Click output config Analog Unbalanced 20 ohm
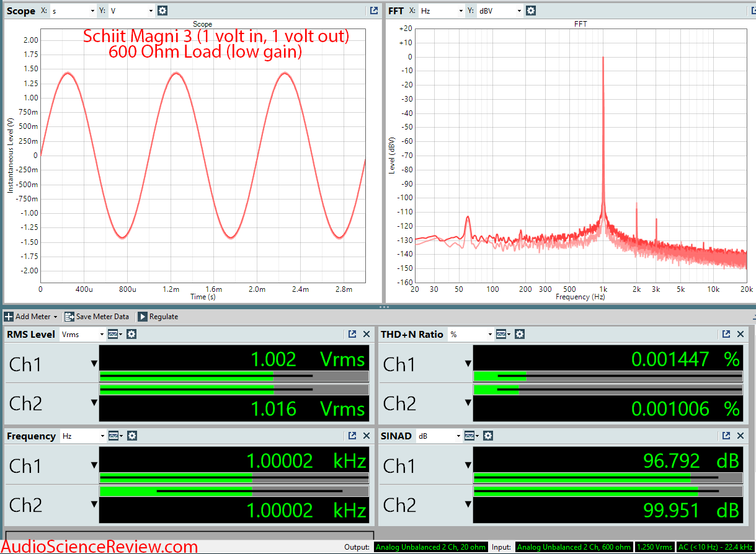The height and width of the screenshot is (554, 756). point(430,547)
